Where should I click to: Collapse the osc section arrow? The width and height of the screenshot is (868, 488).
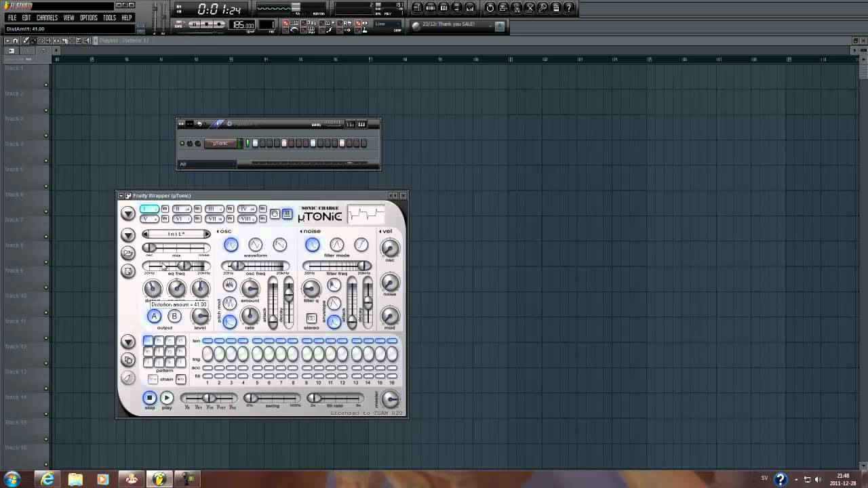pos(218,231)
